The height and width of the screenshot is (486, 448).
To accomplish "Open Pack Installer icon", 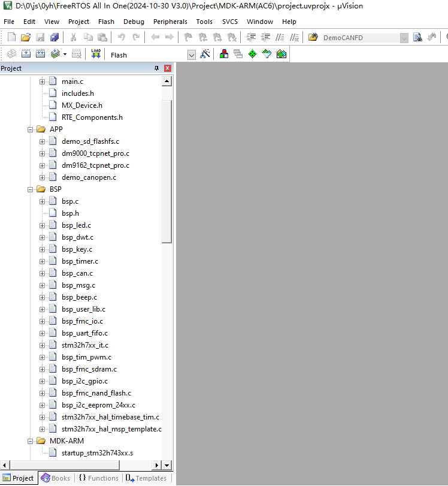I will pyautogui.click(x=281, y=54).
